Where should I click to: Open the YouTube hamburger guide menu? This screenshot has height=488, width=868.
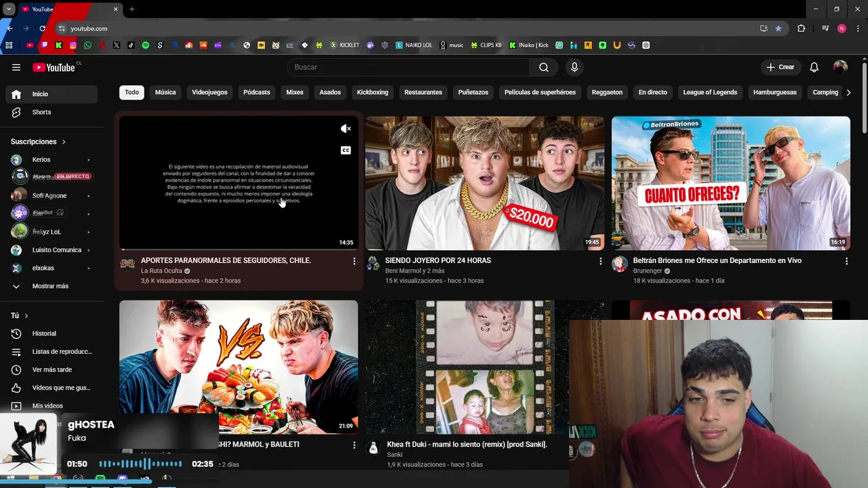[x=16, y=67]
